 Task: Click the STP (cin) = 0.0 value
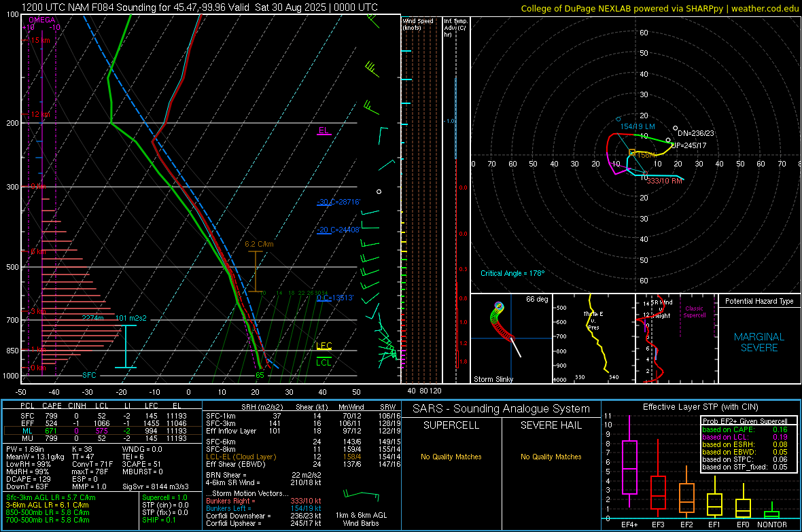click(164, 505)
